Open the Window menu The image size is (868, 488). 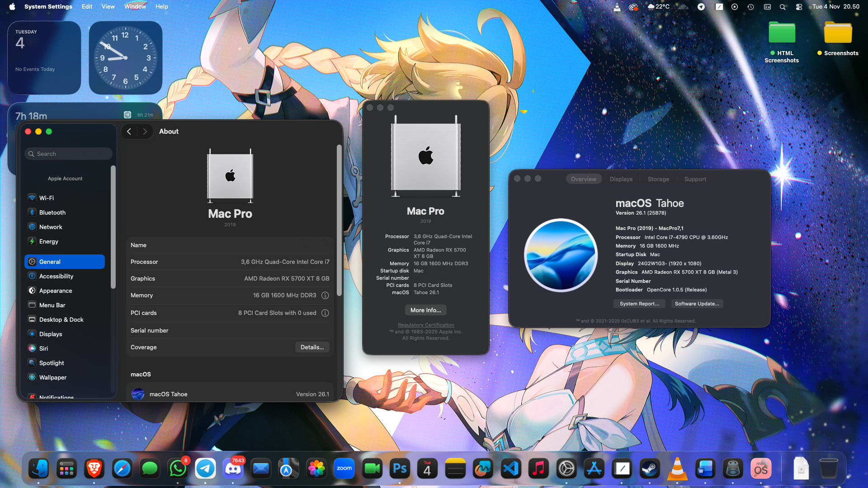point(135,6)
